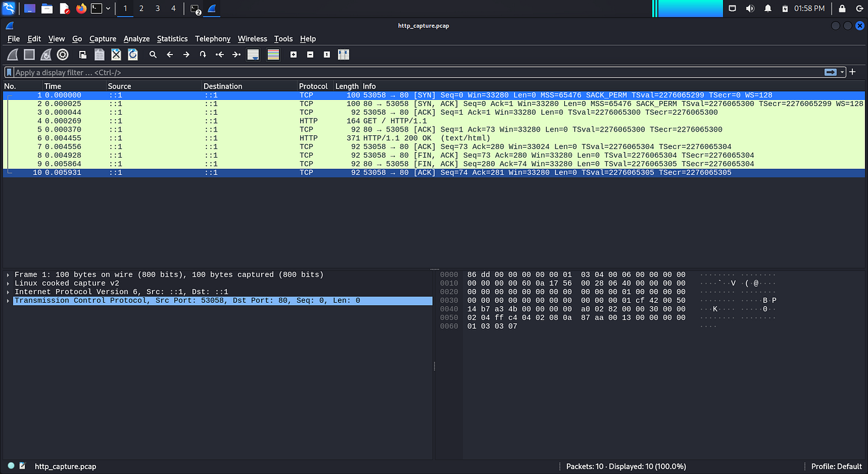Click in the display filter field
Screen dimensions: 868x474
click(418, 73)
